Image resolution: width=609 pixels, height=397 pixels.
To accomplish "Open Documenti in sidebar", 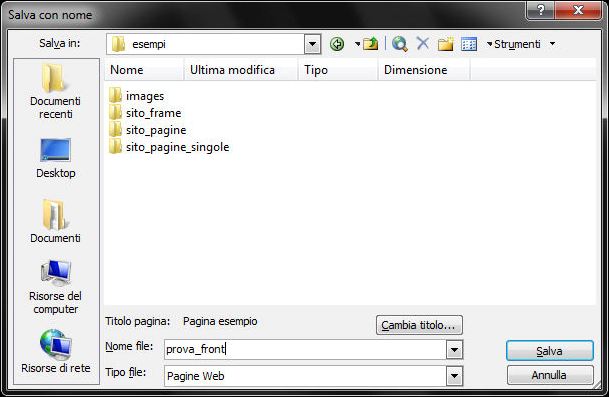I will [x=56, y=221].
